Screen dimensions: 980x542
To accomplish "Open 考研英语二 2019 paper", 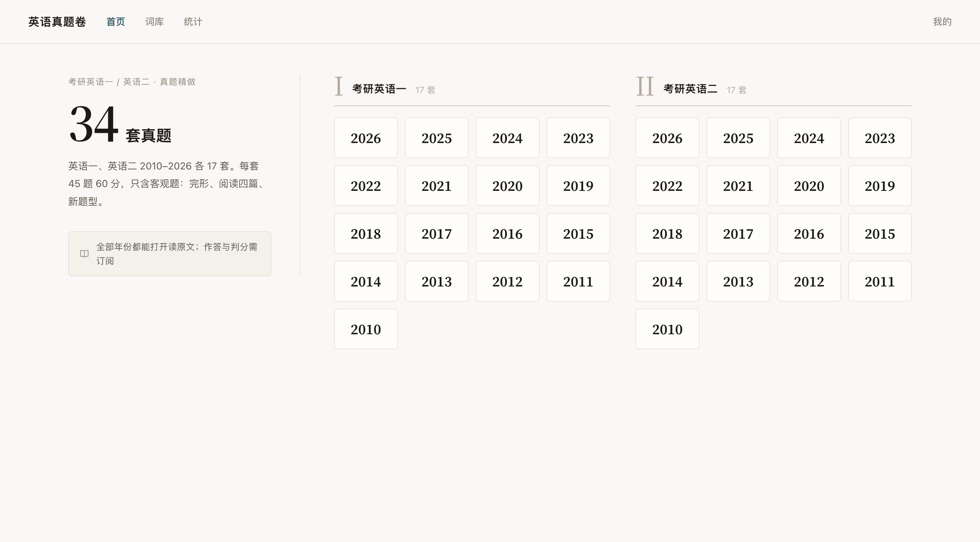I will click(x=879, y=186).
